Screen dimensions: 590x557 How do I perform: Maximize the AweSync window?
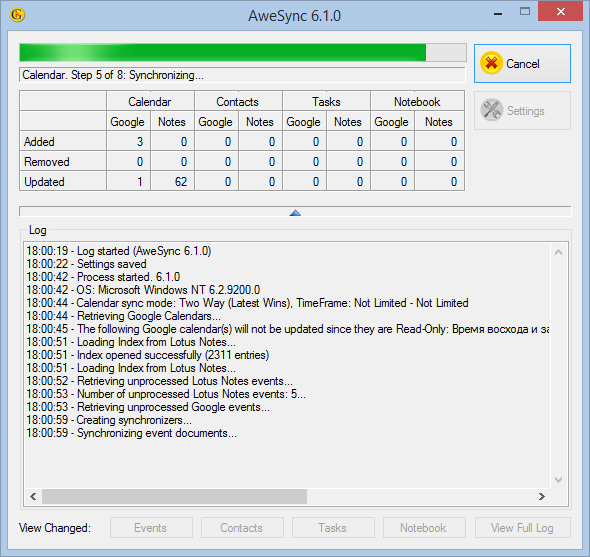coord(525,12)
